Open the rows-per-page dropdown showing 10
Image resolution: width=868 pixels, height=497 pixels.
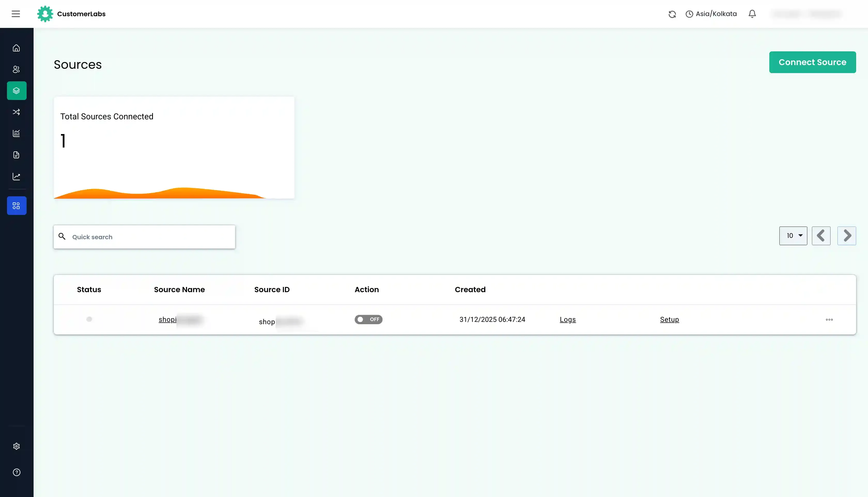tap(793, 236)
